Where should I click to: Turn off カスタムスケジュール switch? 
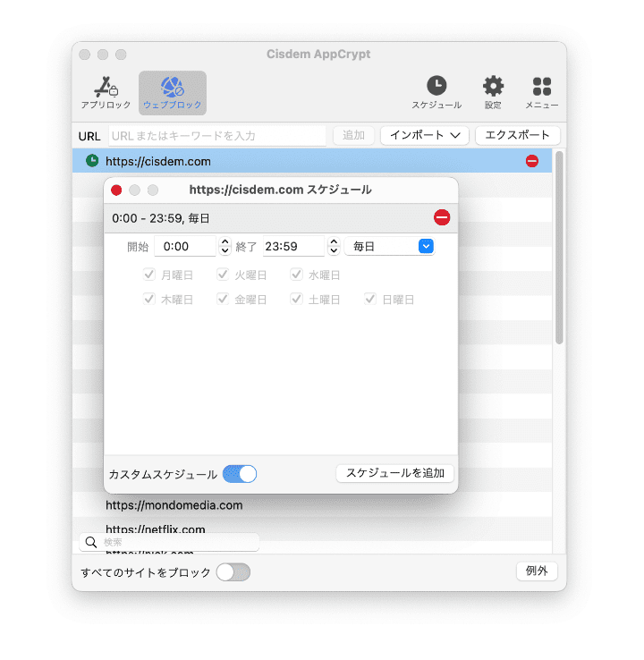[240, 474]
